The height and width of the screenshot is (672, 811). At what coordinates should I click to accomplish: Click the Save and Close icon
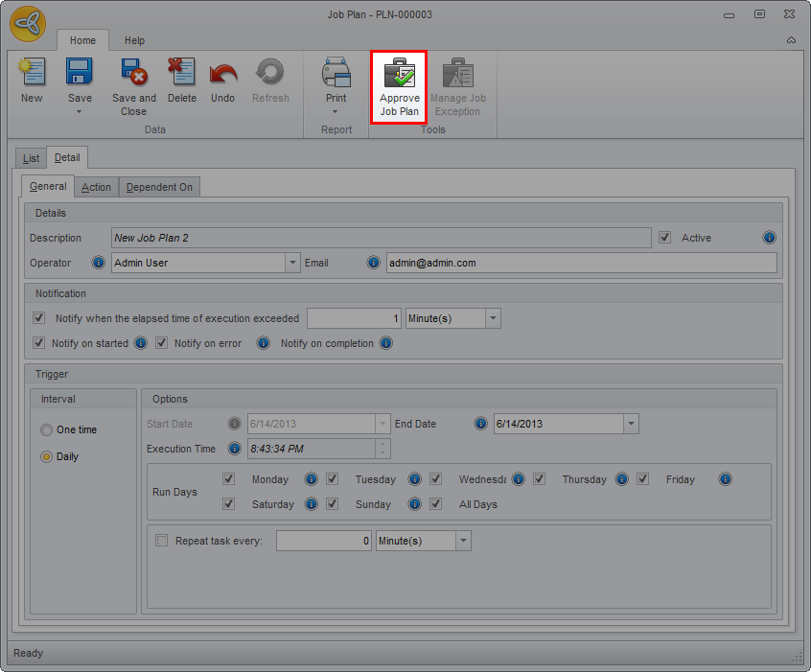coord(134,71)
